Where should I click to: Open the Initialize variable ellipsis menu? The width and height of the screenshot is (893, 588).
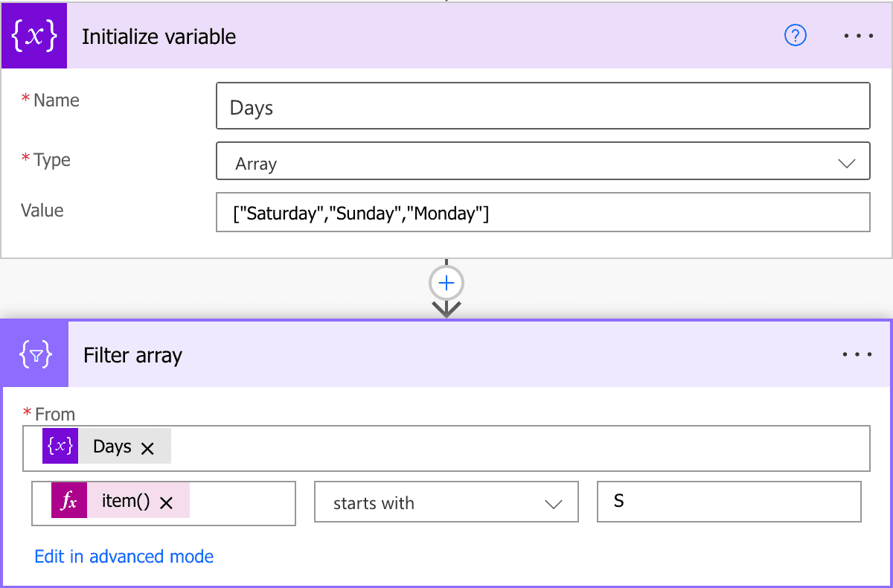coord(858,36)
